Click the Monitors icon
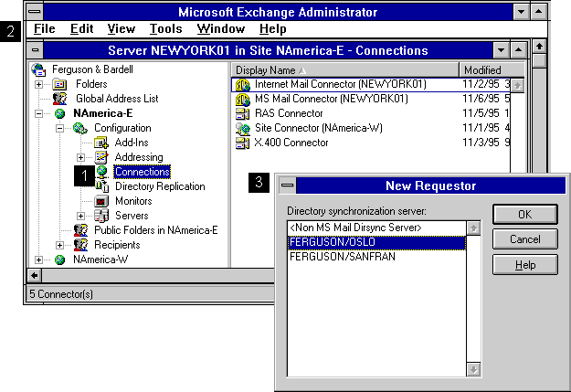Screen dimensions: 571x392 point(101,201)
